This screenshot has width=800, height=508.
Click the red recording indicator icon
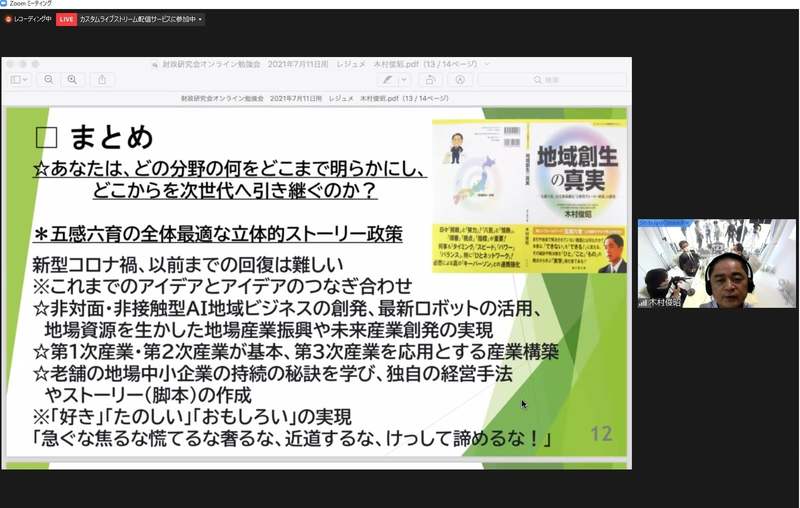pos(8,19)
